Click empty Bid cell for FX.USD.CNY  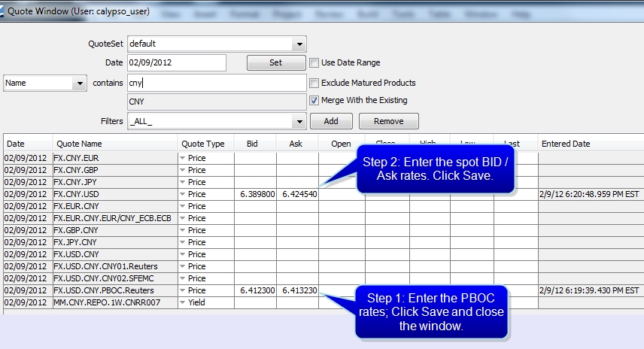[x=256, y=254]
